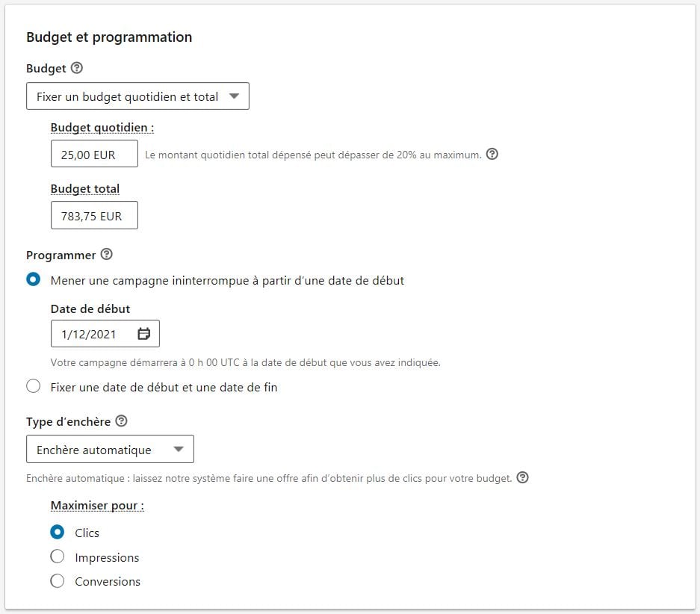This screenshot has width=700, height=614.
Task: Click the underlined 'Budget quotidien' label
Action: coord(102,128)
